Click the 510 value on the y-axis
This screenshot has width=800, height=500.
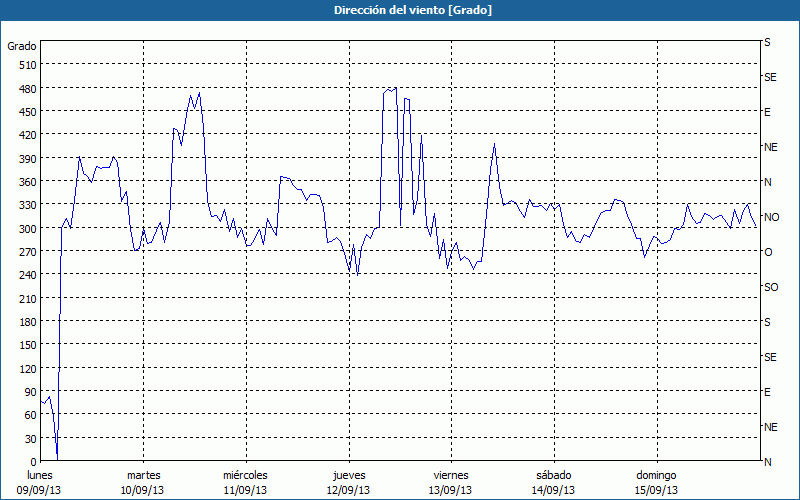(x=27, y=65)
